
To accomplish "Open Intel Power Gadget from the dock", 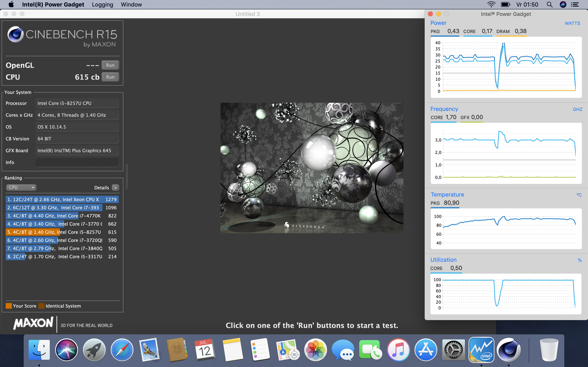I will pos(481,350).
